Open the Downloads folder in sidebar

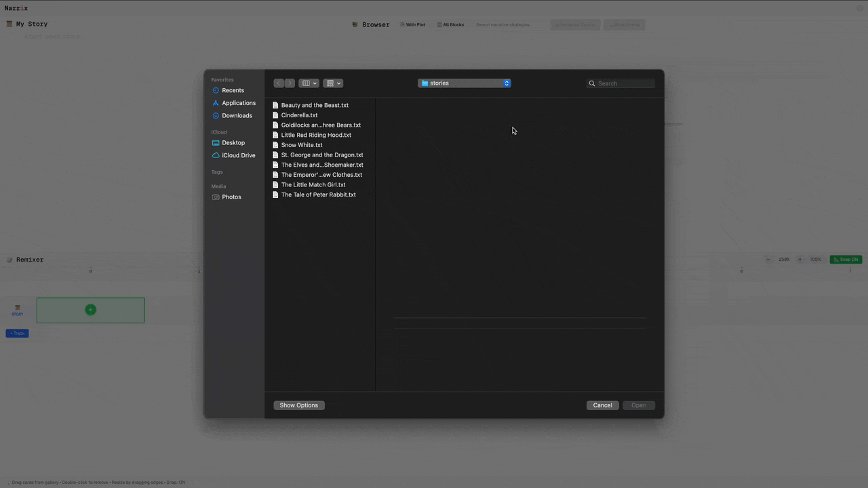pyautogui.click(x=237, y=116)
